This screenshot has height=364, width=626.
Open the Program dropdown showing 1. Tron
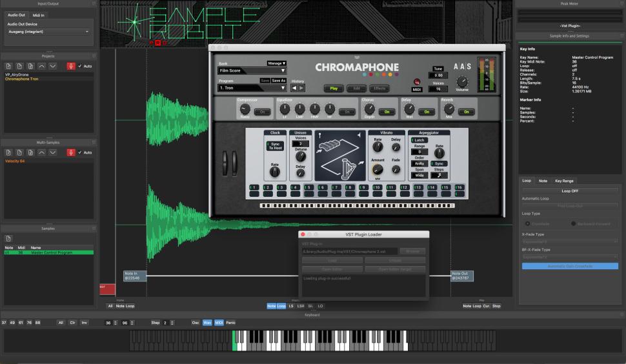pos(252,88)
